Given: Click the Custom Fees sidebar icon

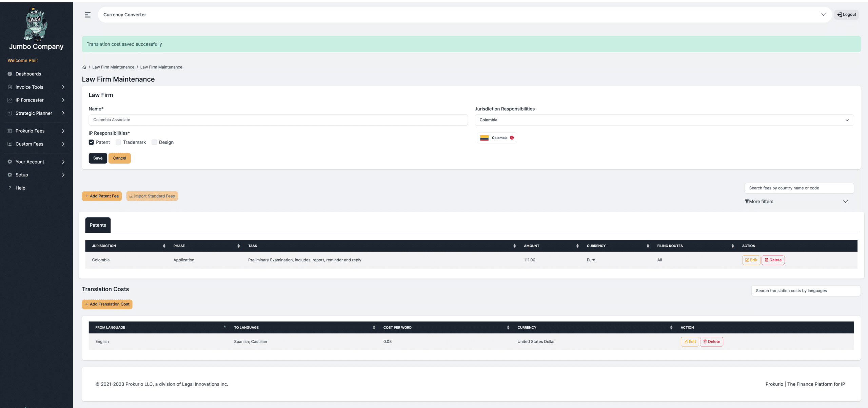Looking at the screenshot, I should [10, 144].
